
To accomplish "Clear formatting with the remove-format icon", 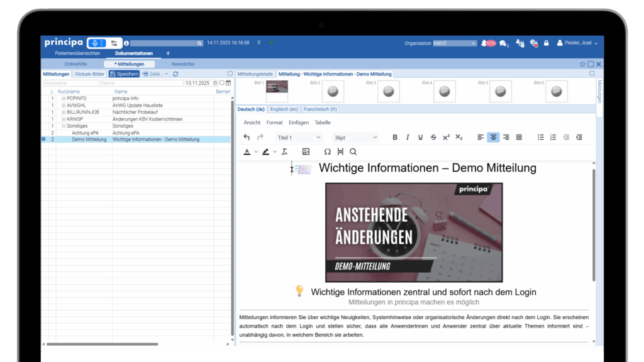I will click(284, 151).
